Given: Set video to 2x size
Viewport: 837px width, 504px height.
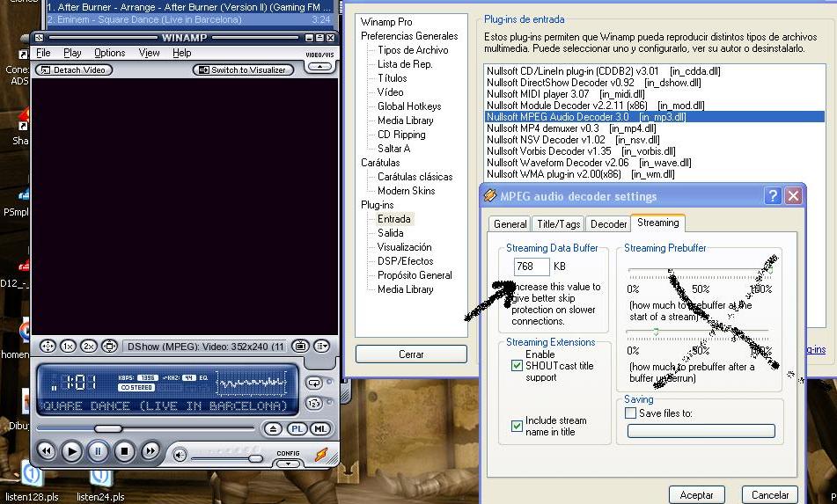Looking at the screenshot, I should point(89,347).
